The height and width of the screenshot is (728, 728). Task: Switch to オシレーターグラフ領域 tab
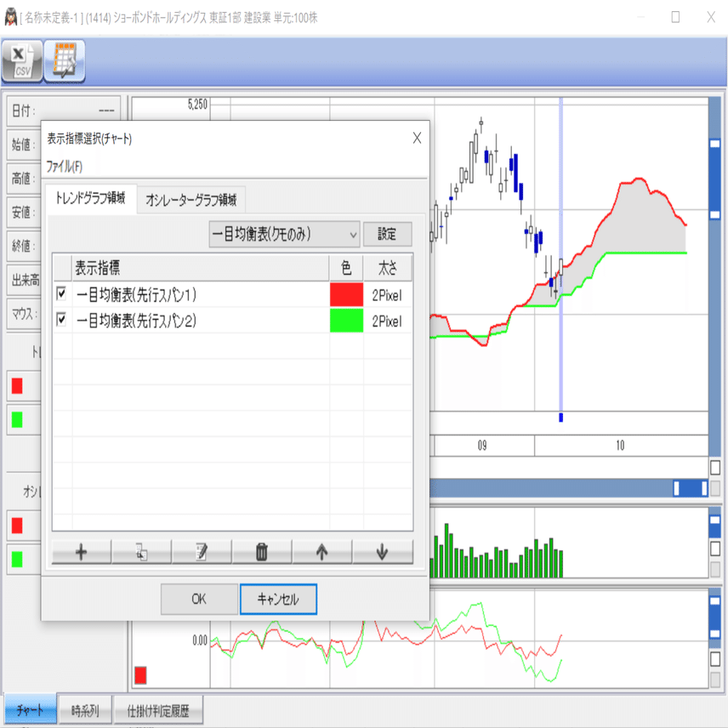point(191,200)
